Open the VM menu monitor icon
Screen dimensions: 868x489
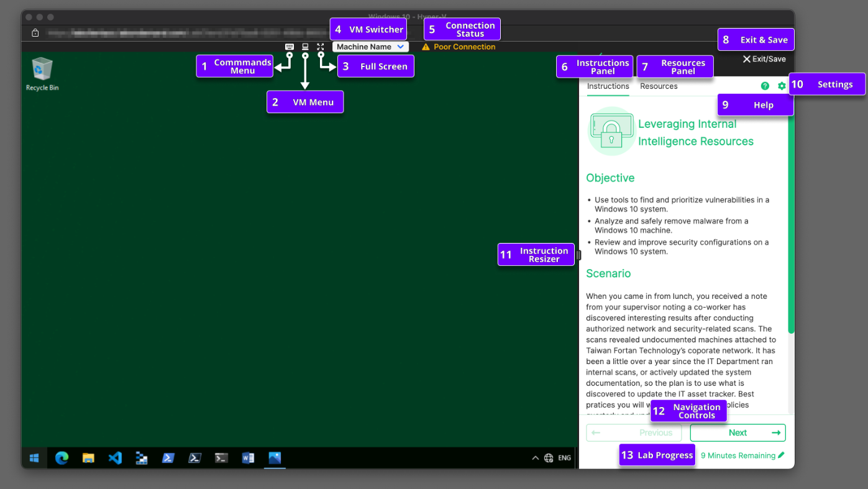305,47
